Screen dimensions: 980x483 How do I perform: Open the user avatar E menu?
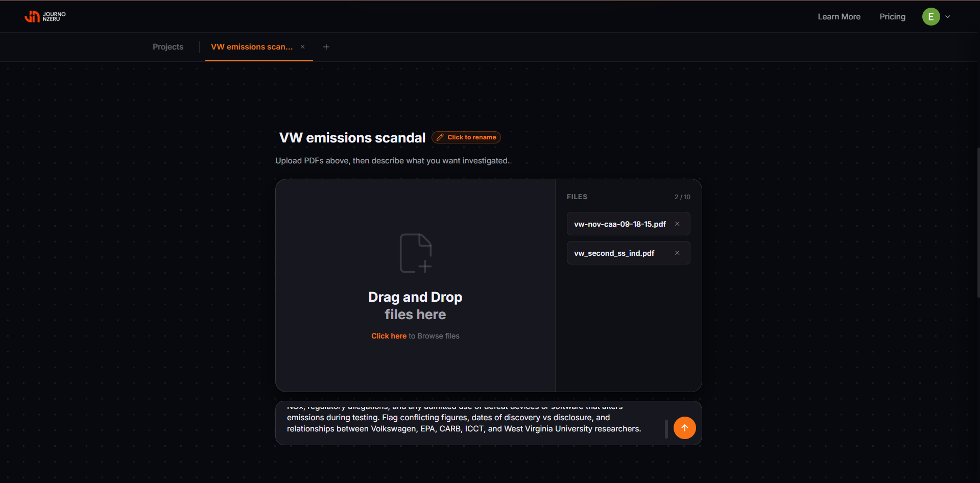click(x=931, y=17)
